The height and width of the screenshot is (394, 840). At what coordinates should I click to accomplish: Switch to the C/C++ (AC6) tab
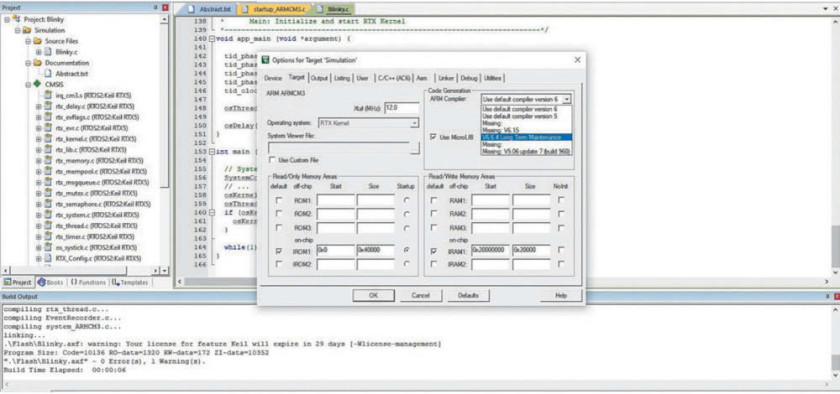[393, 78]
